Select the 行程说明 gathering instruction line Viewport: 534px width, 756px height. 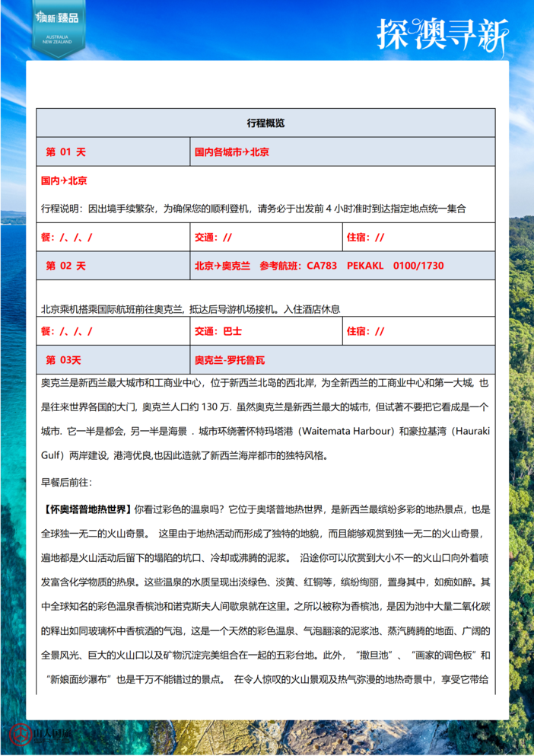253,209
